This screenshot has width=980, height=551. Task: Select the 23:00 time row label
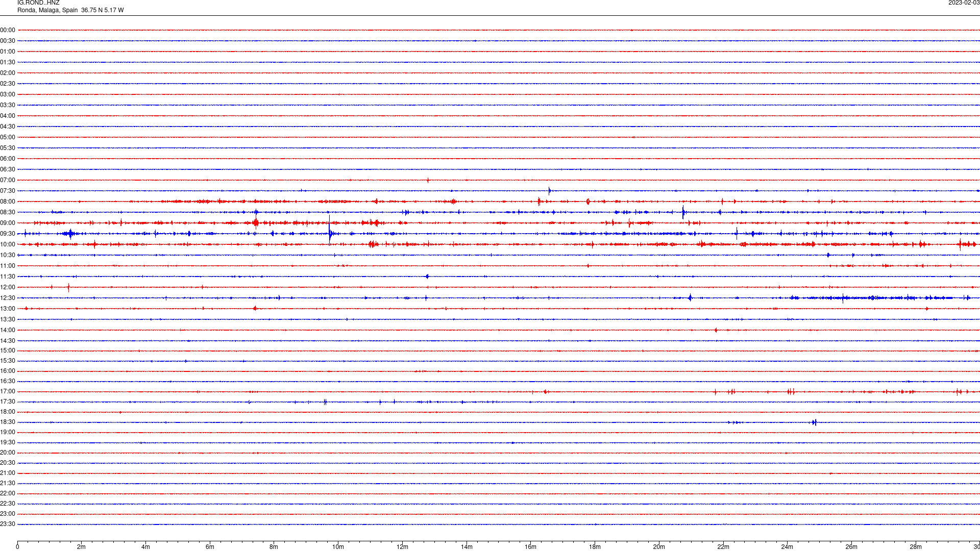pos(8,514)
